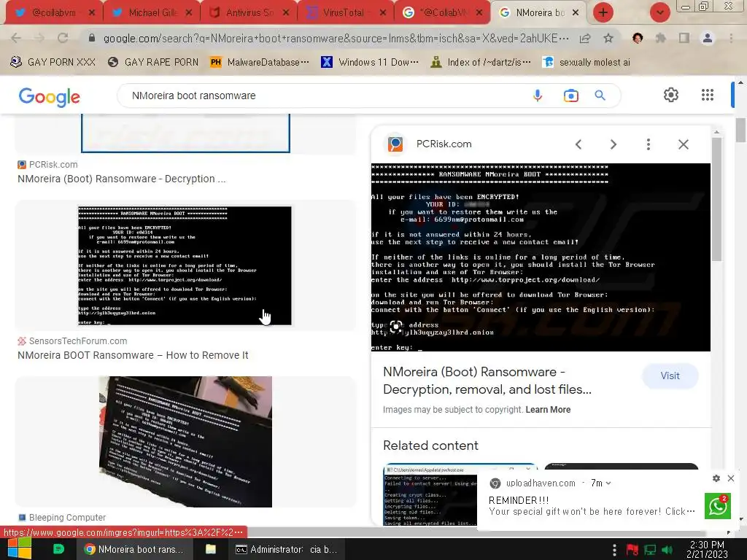The height and width of the screenshot is (560, 747).
Task: Show the previous image in preview panel
Action: click(578, 144)
